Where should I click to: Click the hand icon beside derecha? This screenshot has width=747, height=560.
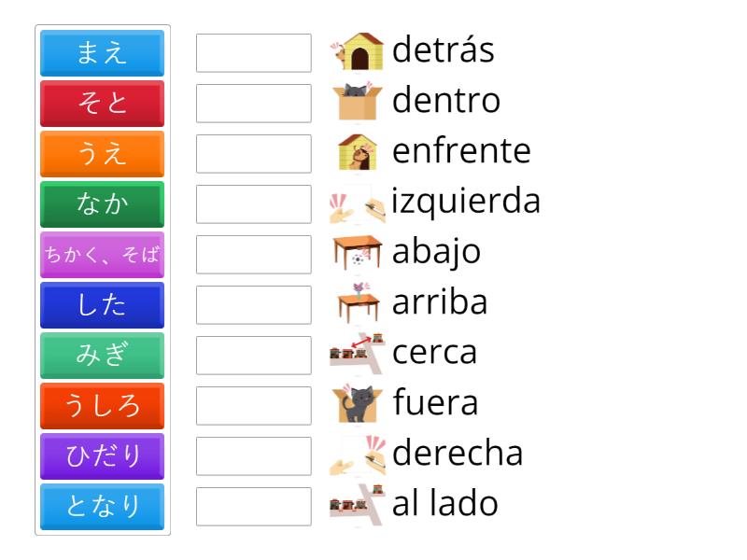pos(362,454)
